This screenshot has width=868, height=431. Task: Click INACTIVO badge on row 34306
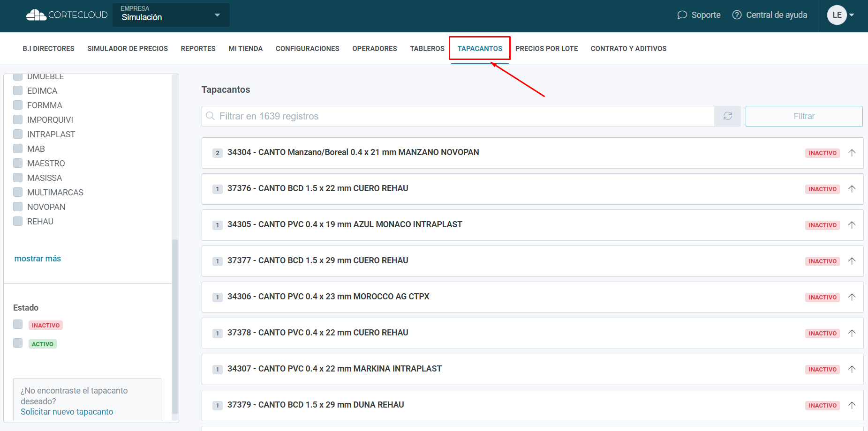click(823, 297)
